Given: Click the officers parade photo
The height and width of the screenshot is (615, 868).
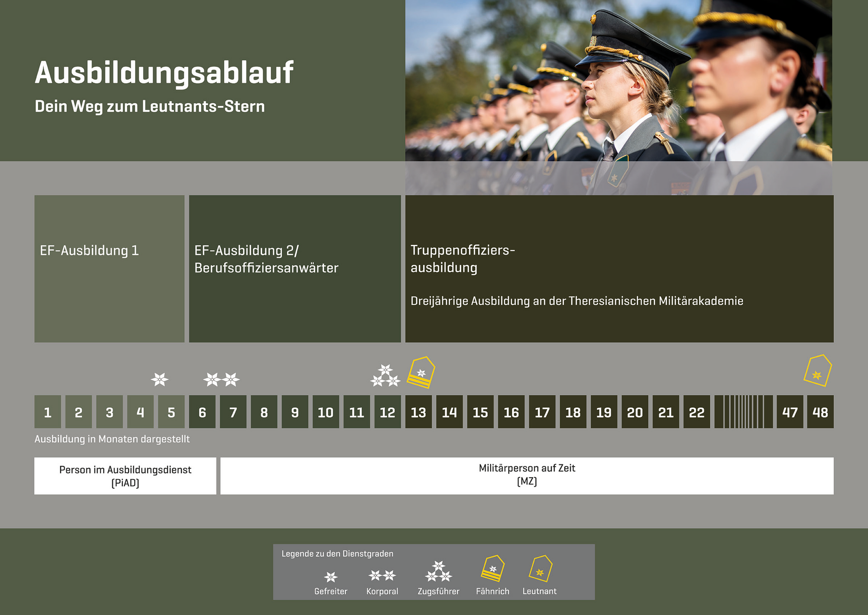Looking at the screenshot, I should click(618, 90).
